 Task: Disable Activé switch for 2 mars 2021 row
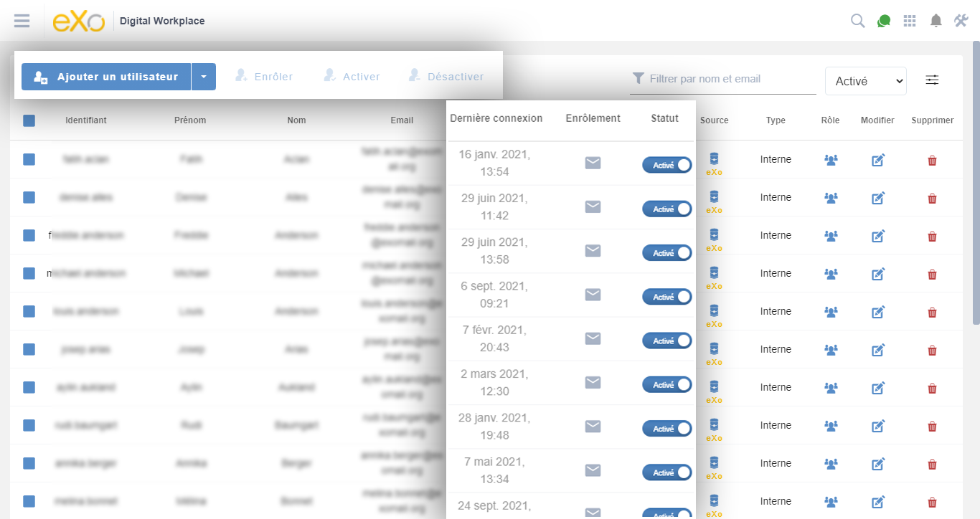coord(667,384)
